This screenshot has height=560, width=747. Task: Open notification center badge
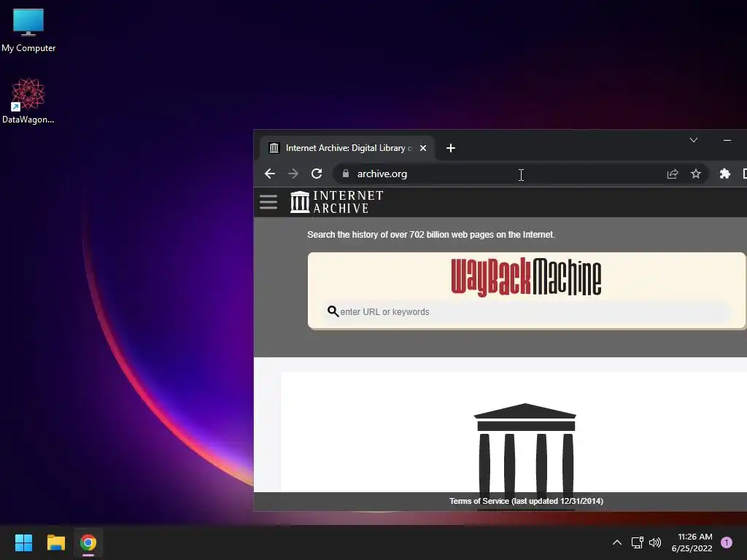click(x=727, y=542)
